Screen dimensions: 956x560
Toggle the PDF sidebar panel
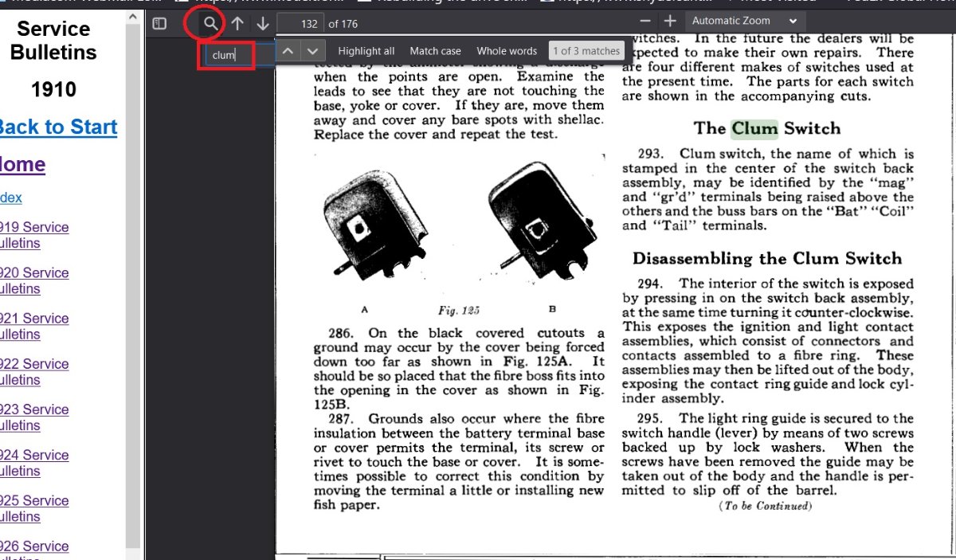click(x=159, y=24)
